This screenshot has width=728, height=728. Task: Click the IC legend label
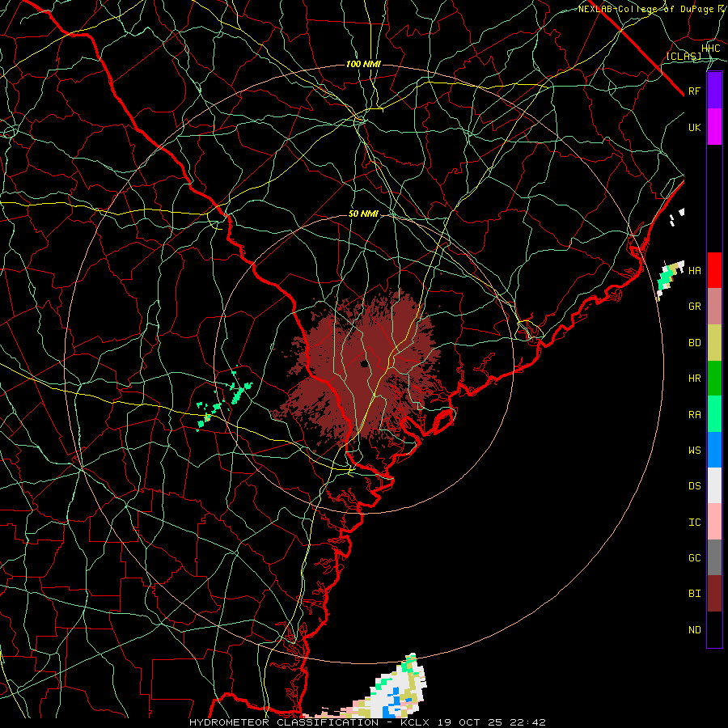[694, 523]
